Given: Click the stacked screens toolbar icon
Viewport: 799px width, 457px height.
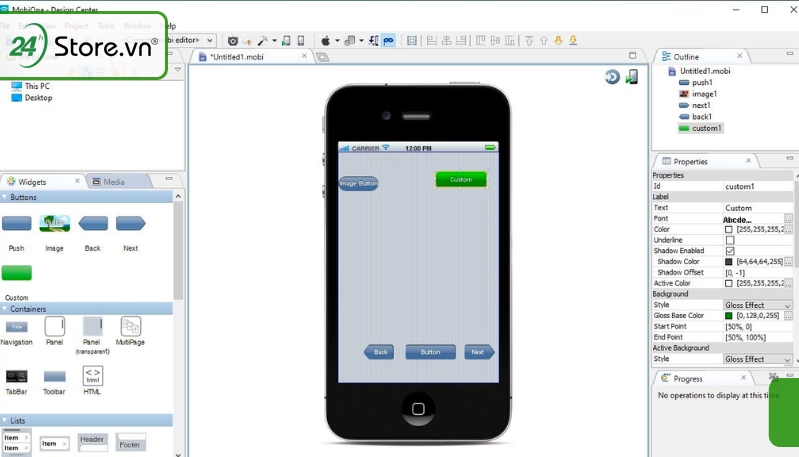Looking at the screenshot, I should (350, 41).
